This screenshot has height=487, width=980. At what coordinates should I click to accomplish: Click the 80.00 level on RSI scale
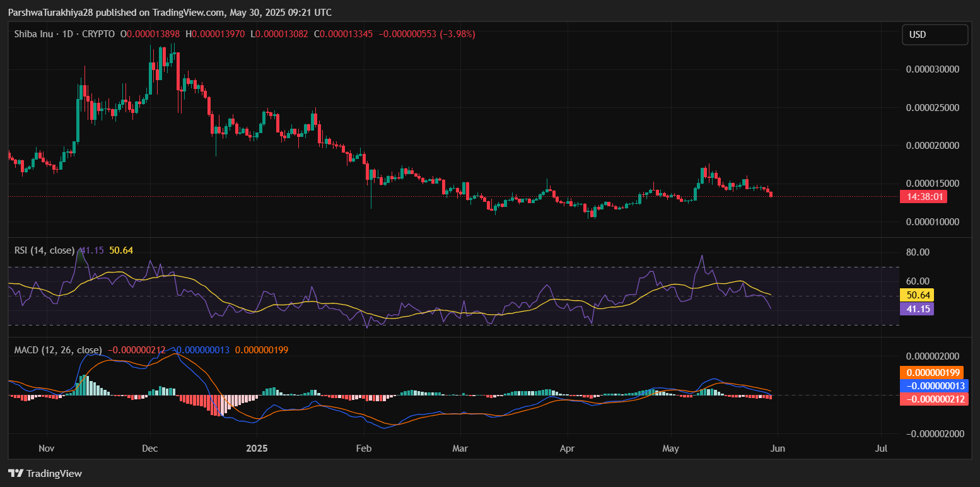pos(919,252)
